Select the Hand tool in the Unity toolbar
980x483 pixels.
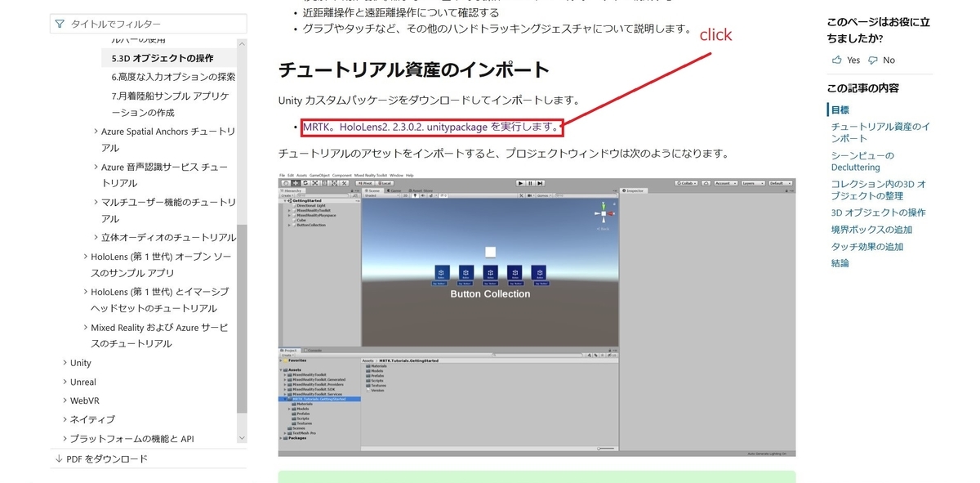pos(286,184)
